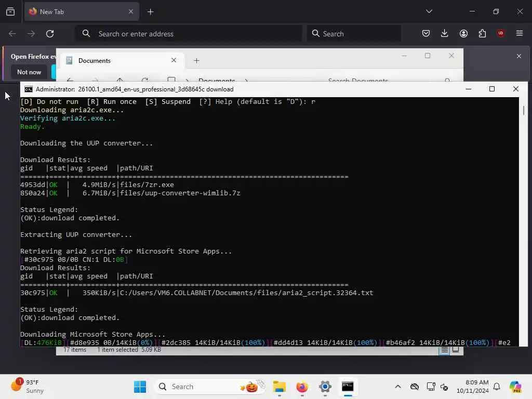Open the OneDrive tray icon
The height and width of the screenshot is (399, 532).
(x=414, y=387)
